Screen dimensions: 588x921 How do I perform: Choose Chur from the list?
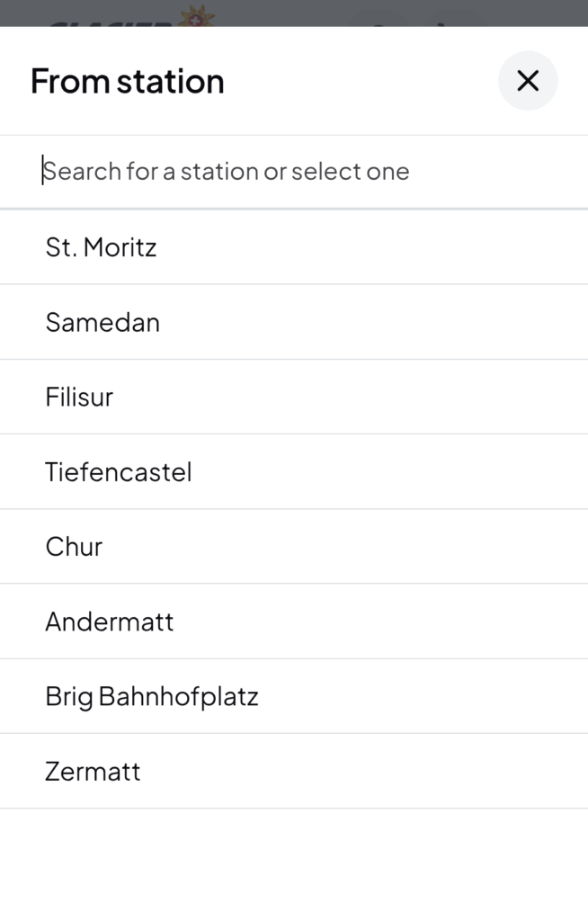(294, 546)
